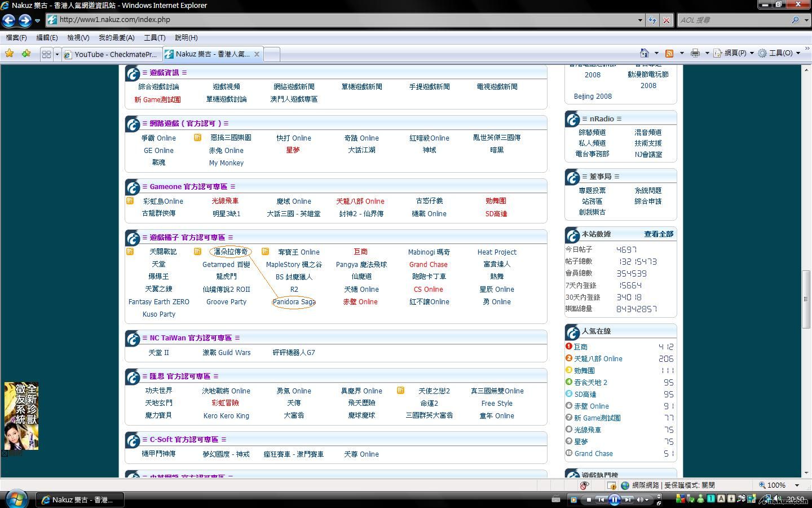Image resolution: width=812 pixels, height=508 pixels.
Task: Select Nakuz window button on taskbar
Action: [80, 500]
